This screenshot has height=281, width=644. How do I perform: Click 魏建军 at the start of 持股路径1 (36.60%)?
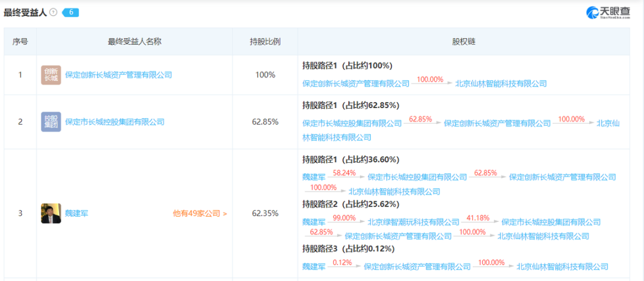tap(314, 177)
